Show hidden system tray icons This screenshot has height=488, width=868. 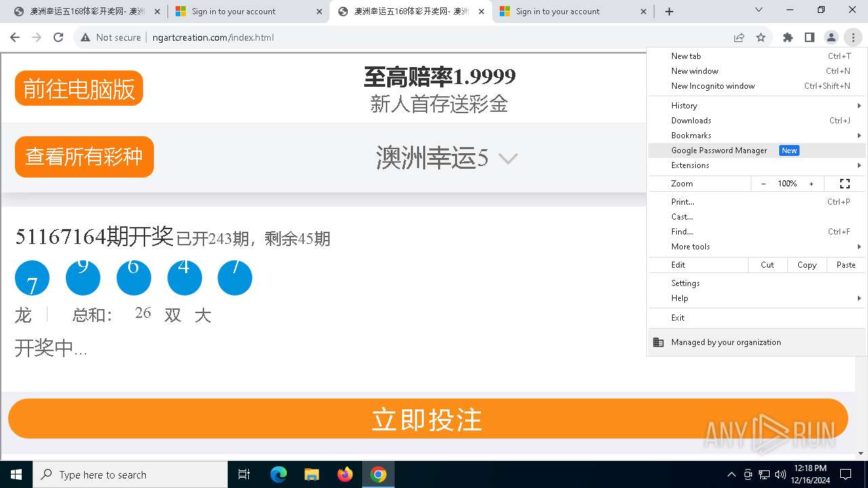coord(731,474)
